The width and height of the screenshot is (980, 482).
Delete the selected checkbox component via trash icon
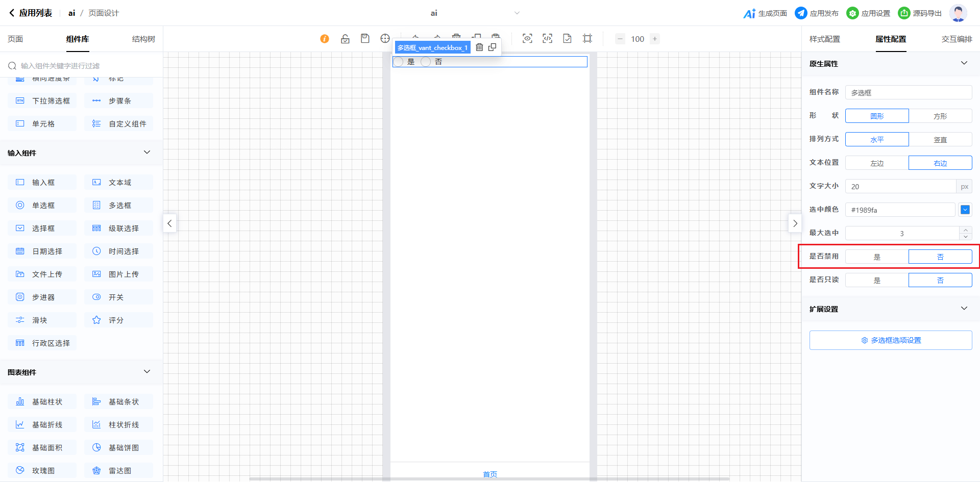coord(479,47)
